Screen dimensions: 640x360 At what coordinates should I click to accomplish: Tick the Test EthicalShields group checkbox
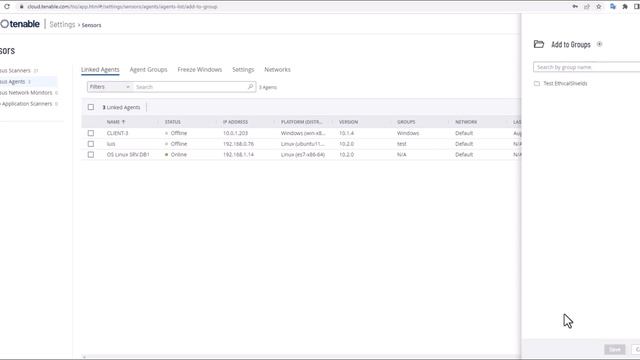(x=537, y=83)
